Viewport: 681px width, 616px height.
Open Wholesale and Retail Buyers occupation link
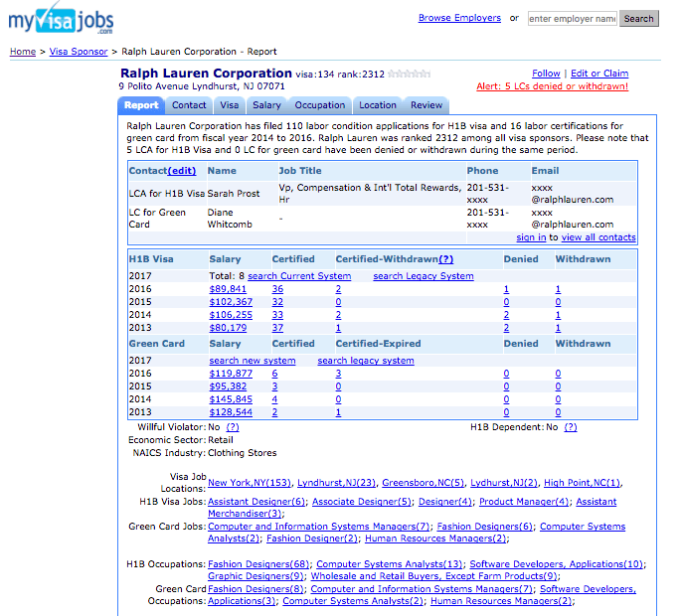click(434, 576)
